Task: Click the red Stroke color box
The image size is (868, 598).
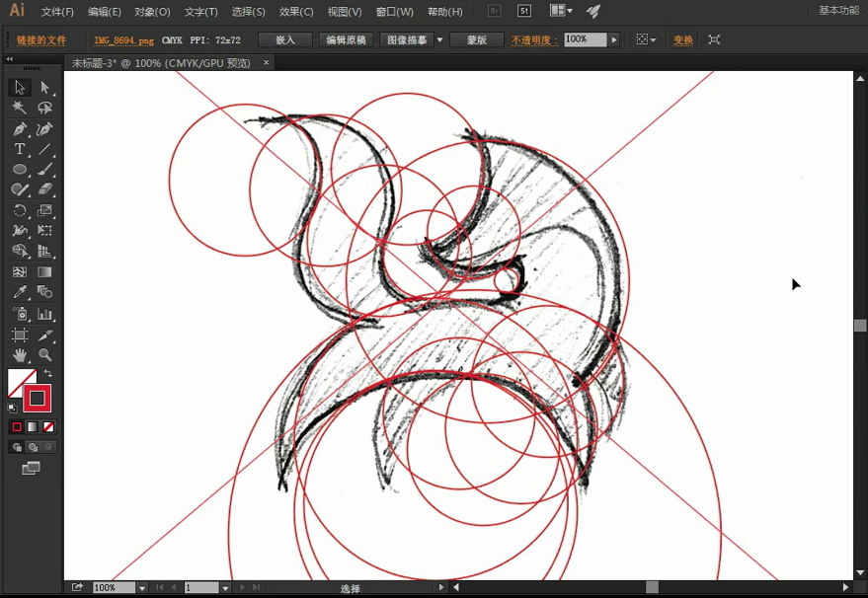Action: (38, 398)
